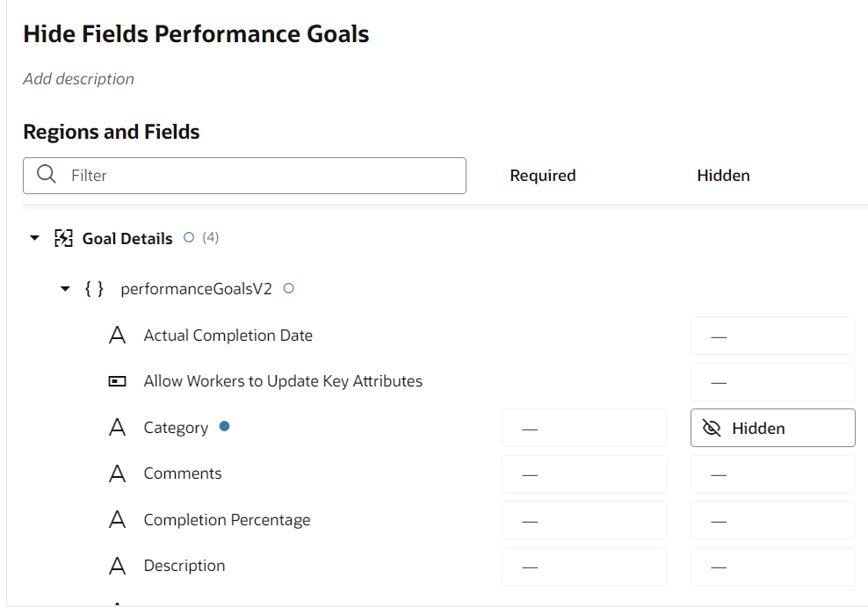Click the search magnifier icon in Filter
This screenshot has height=607, width=868.
(x=47, y=174)
